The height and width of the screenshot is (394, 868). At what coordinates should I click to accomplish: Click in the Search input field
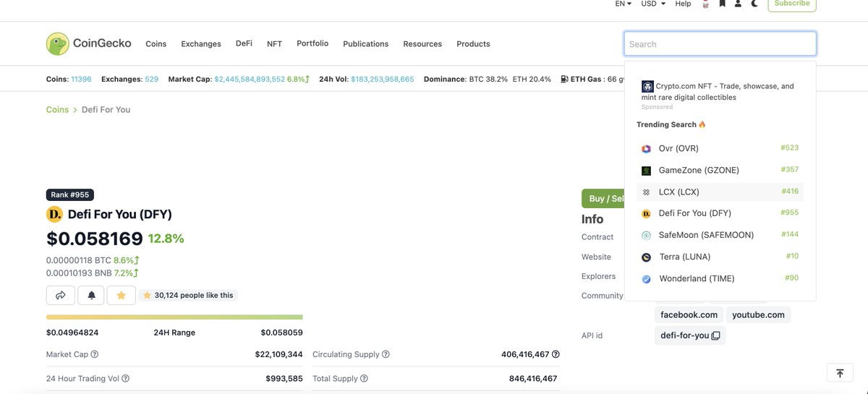click(720, 44)
